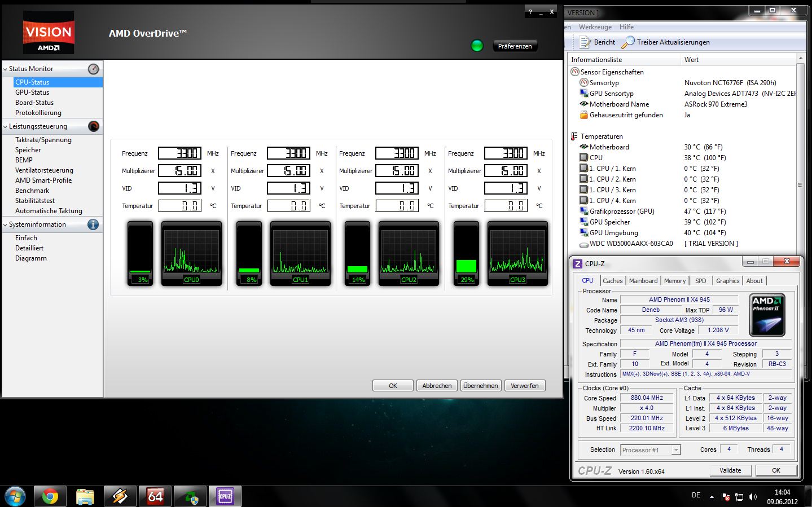The height and width of the screenshot is (507, 812).
Task: Select Board-Status in the sidebar
Action: point(34,103)
